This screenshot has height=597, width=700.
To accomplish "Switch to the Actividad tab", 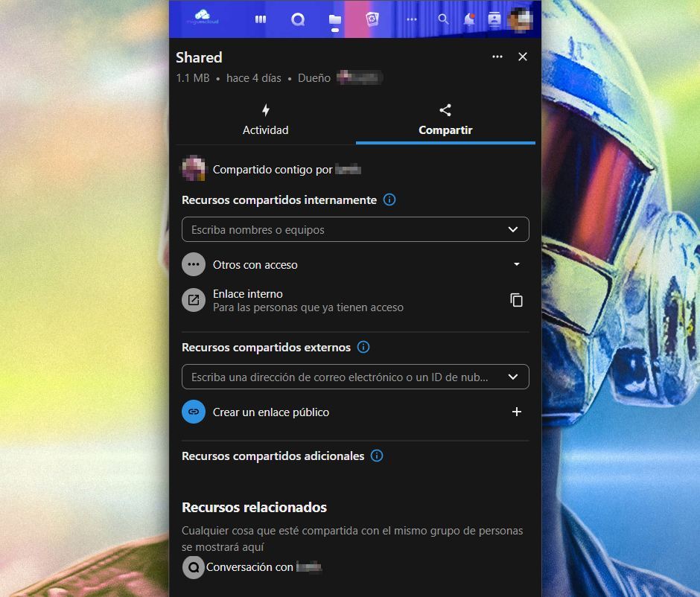I will coord(266,121).
